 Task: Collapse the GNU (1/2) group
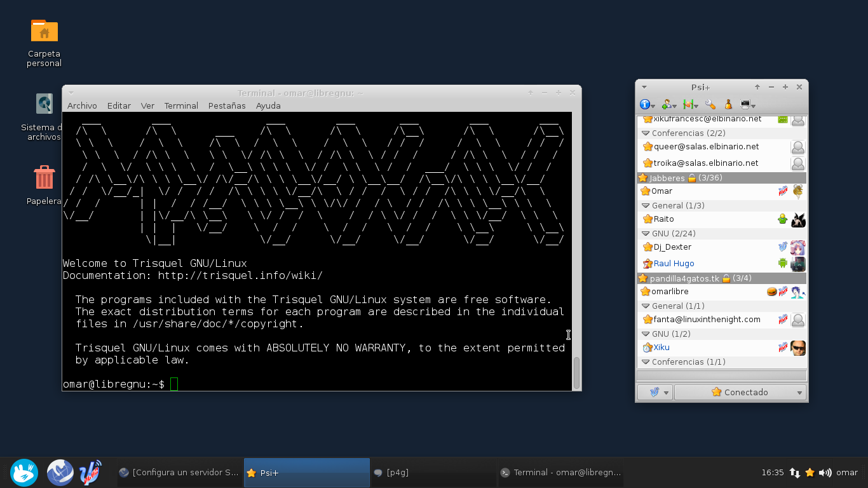point(646,334)
